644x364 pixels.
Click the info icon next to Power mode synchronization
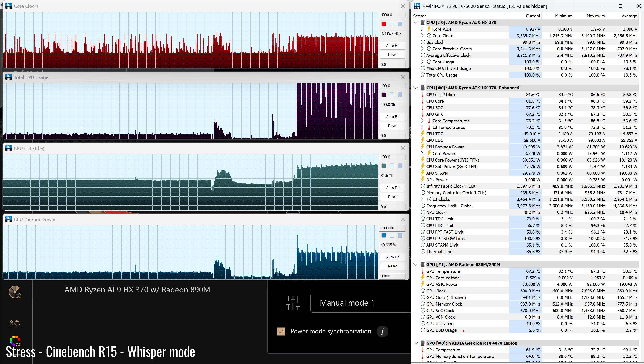pos(382,332)
